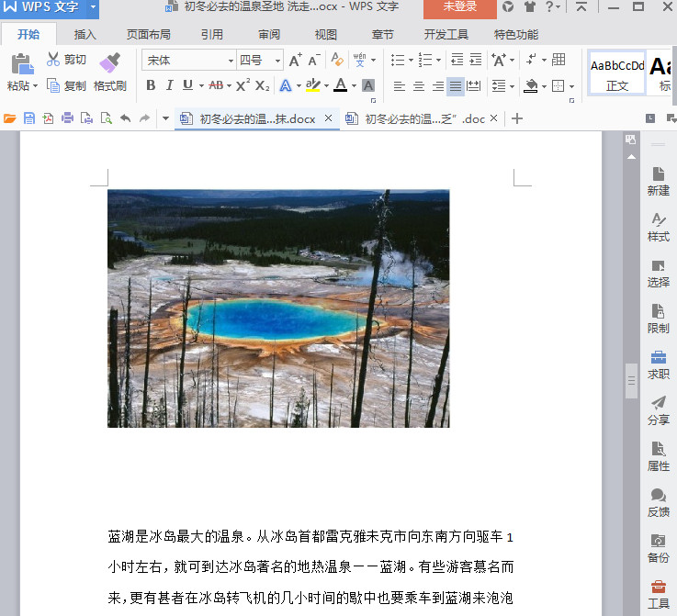Expand numbered list options
This screenshot has width=677, height=616.
point(438,60)
